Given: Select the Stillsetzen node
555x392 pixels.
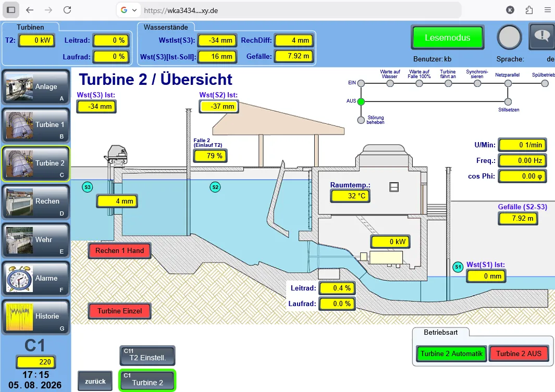Looking at the screenshot, I should pyautogui.click(x=508, y=102).
